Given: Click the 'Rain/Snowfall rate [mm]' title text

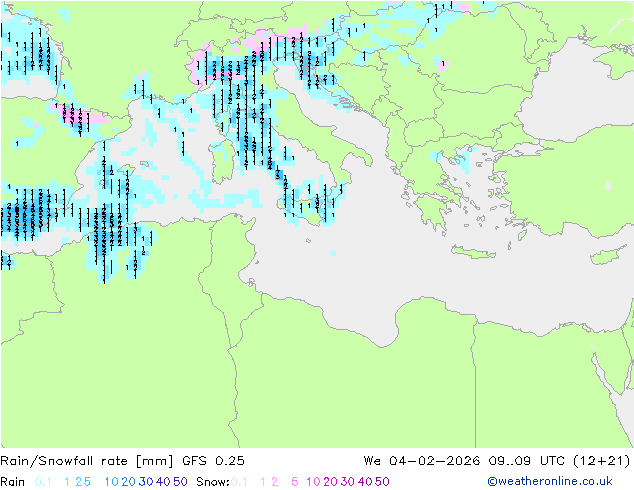Looking at the screenshot, I should 87,461.
